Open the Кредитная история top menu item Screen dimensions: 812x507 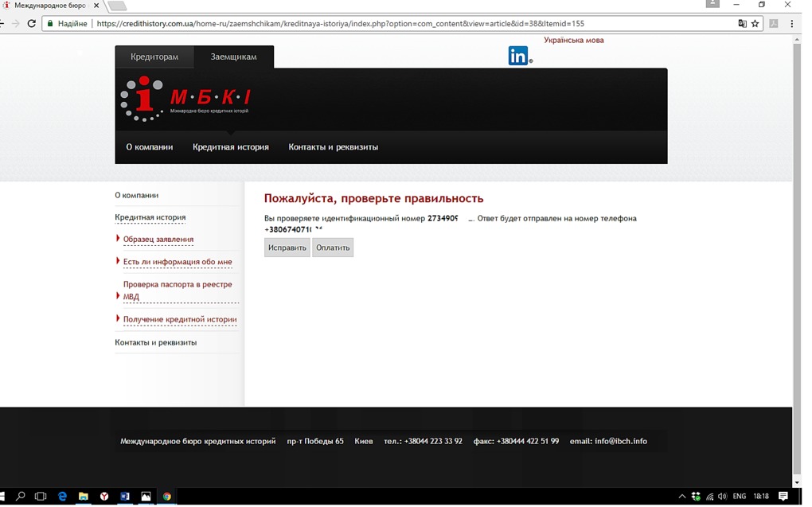[230, 147]
